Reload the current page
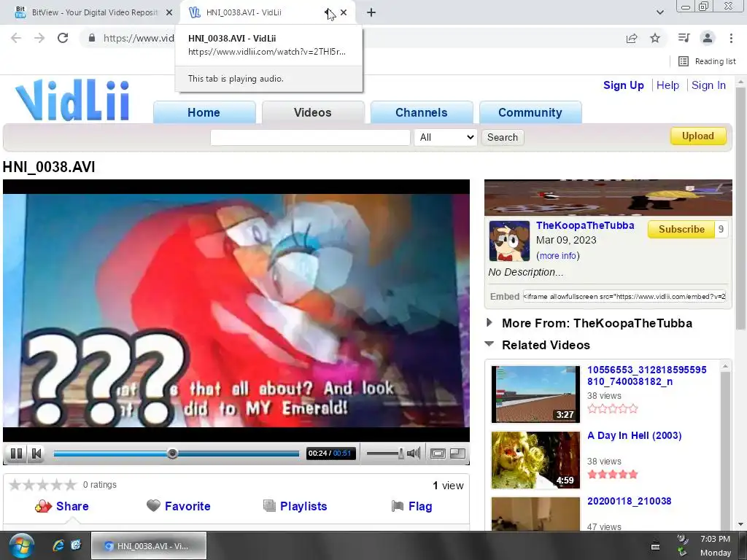The height and width of the screenshot is (560, 747). tap(63, 38)
